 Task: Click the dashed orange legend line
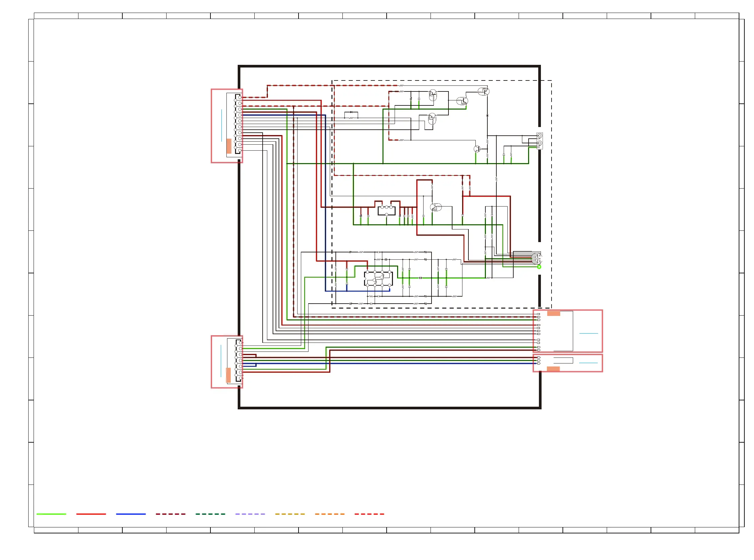pyautogui.click(x=329, y=514)
